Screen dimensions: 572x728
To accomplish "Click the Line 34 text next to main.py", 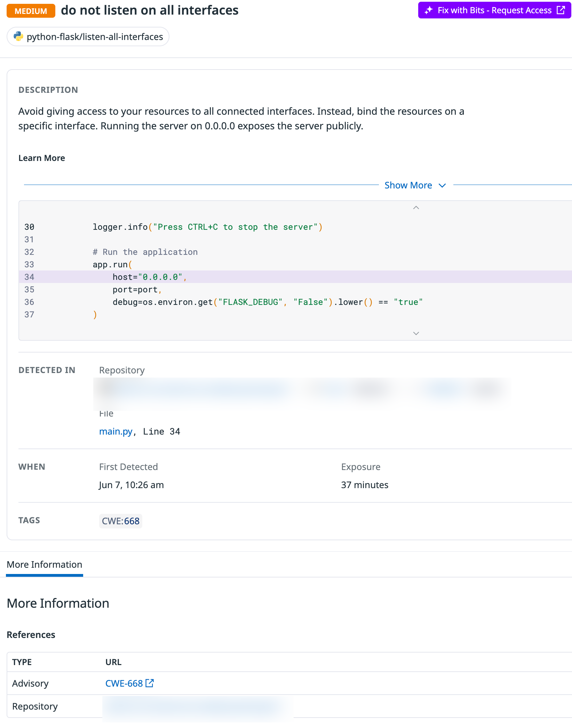I will point(161,431).
